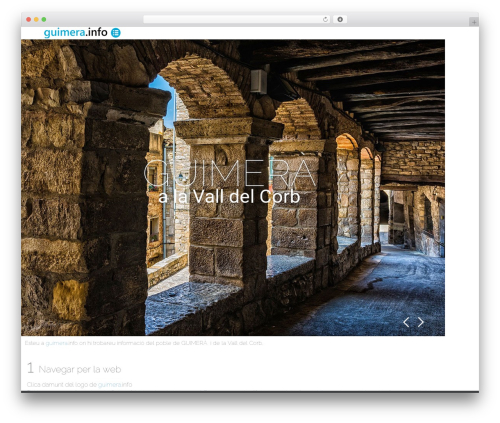Screen dimensions: 500x423
Task: Close the window with the red button
Action: pos(29,19)
